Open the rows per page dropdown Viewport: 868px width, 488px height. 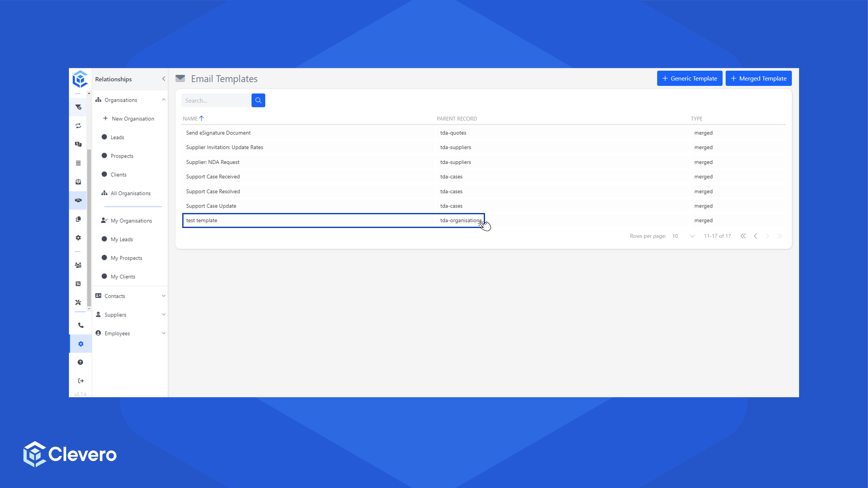coord(683,236)
